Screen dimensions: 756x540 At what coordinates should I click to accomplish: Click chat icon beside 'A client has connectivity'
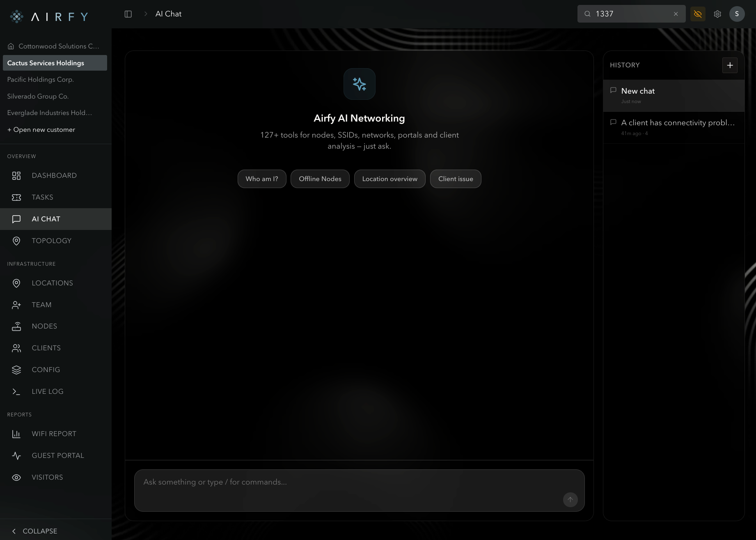613,122
